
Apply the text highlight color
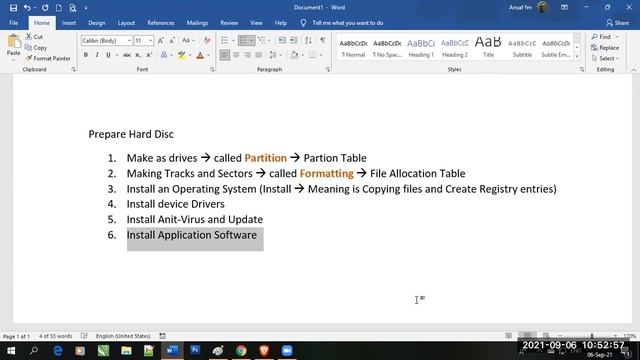pos(182,55)
